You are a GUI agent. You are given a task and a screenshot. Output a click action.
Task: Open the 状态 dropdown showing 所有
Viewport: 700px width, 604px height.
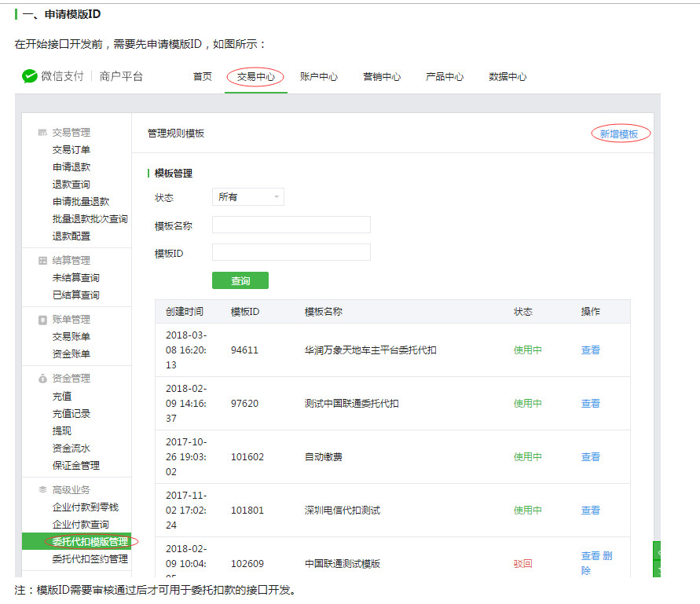click(247, 197)
